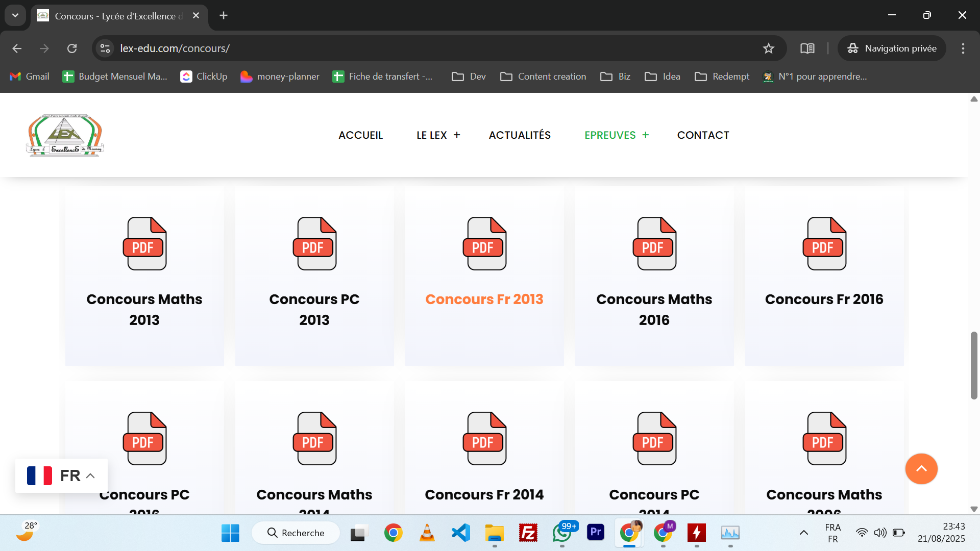
Task: Expand the EPREUVES submenu plus
Action: tap(646, 135)
